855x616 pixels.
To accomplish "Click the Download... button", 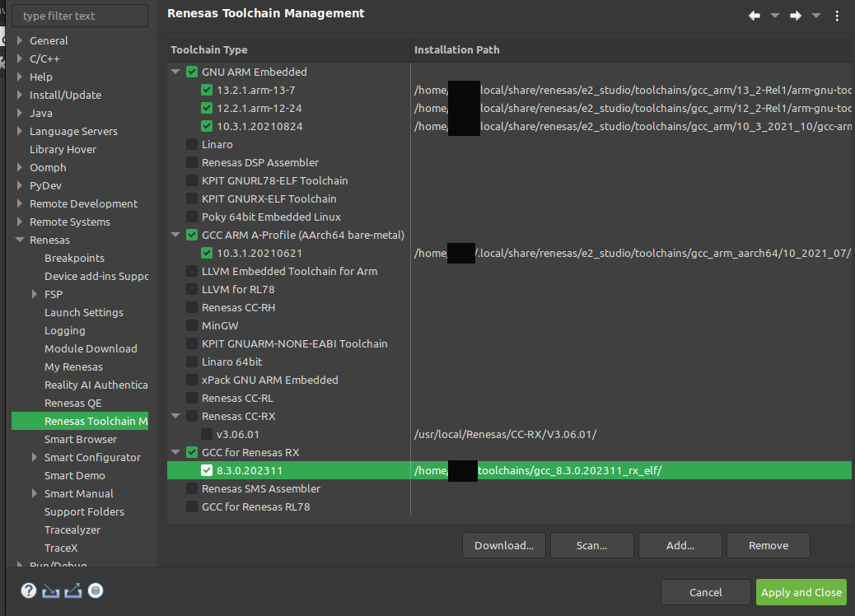I will tap(503, 545).
